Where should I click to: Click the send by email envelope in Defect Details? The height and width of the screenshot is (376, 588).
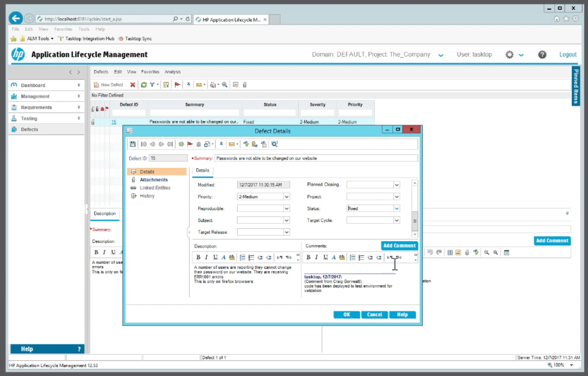tap(232, 144)
